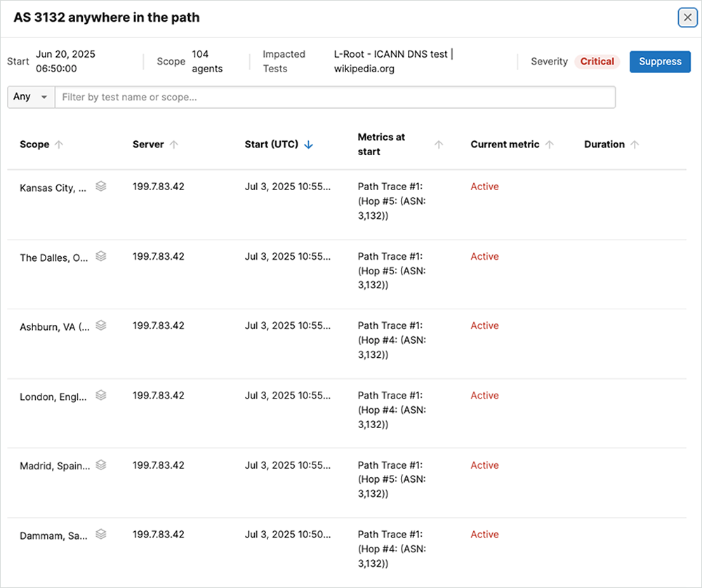This screenshot has height=588, width=702.
Task: Click the layers icon beside Dammam row
Action: pos(101,534)
